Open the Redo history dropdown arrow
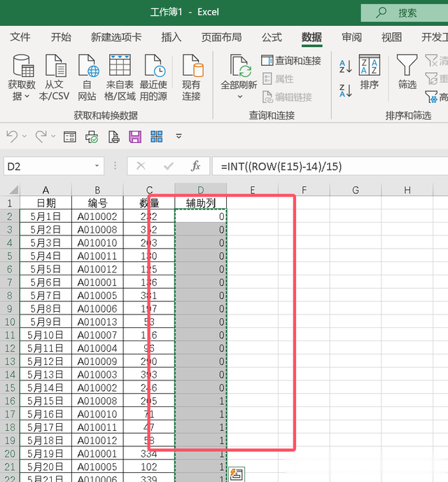 tap(53, 136)
